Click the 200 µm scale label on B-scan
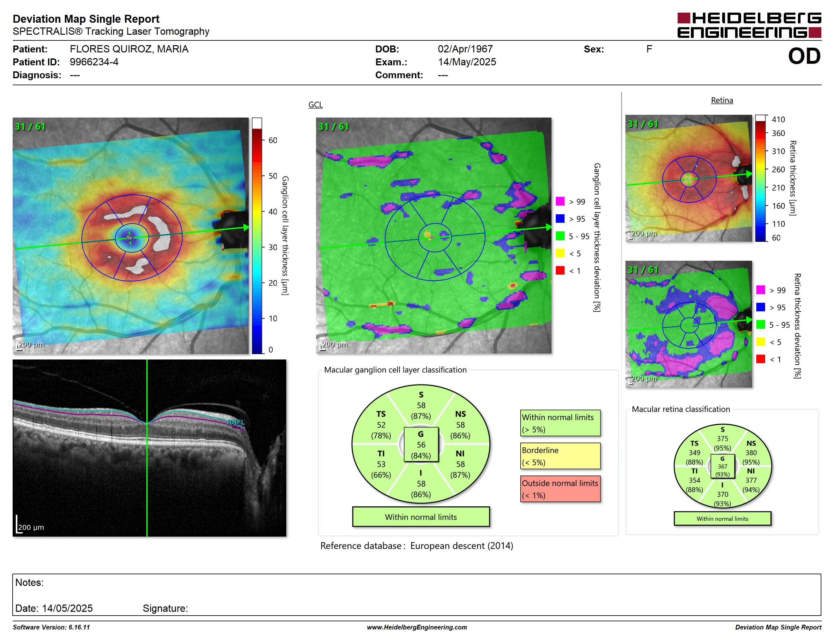 click(31, 527)
